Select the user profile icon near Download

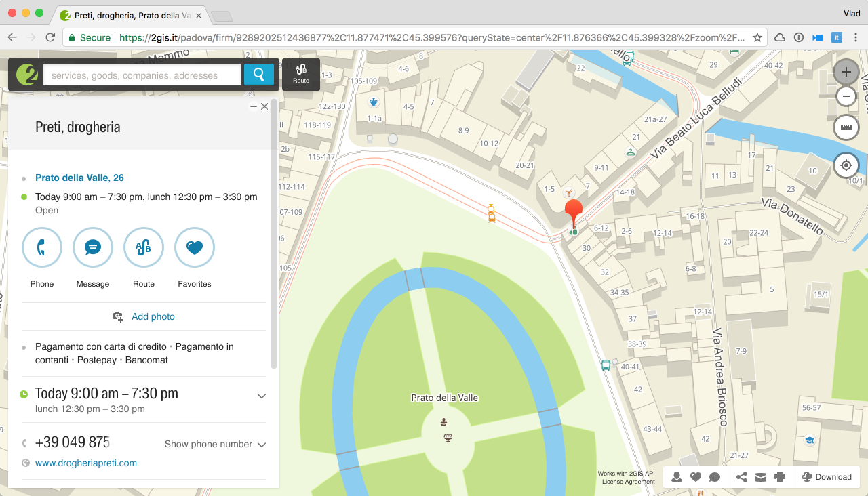point(676,477)
